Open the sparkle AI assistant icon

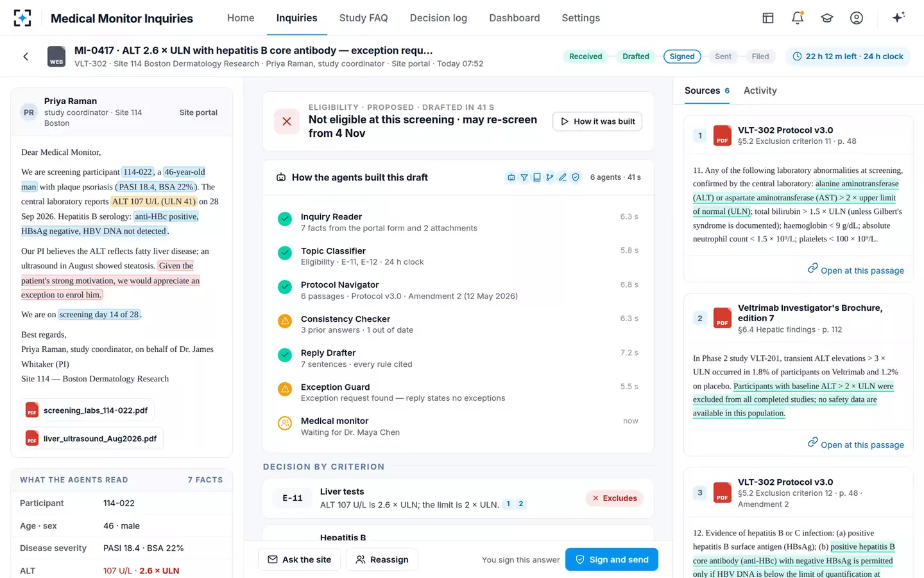pyautogui.click(x=898, y=17)
